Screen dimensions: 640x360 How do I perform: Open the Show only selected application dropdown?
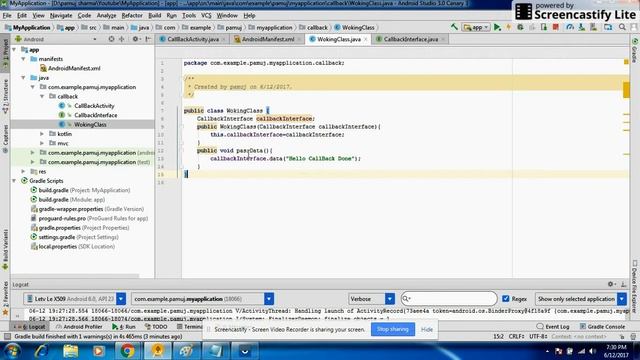pyautogui.click(x=580, y=299)
